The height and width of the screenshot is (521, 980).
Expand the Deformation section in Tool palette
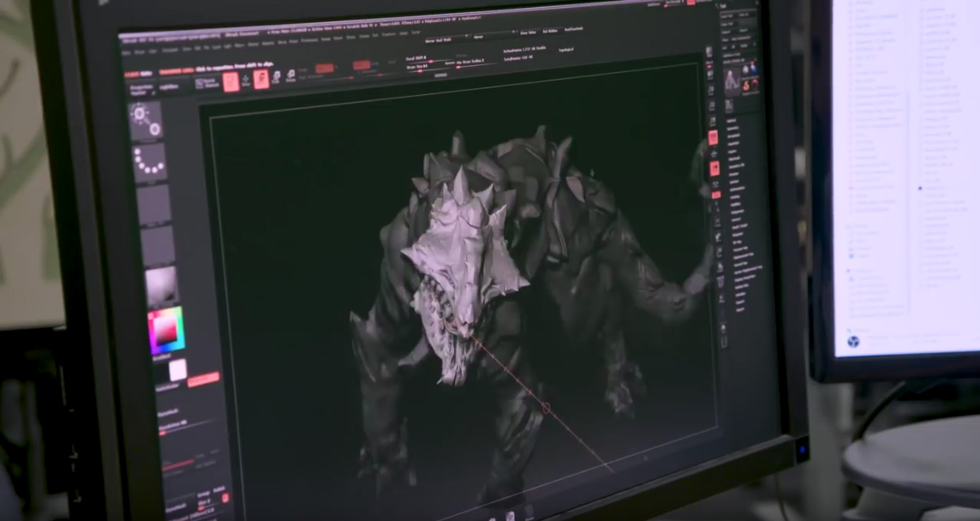[738, 189]
